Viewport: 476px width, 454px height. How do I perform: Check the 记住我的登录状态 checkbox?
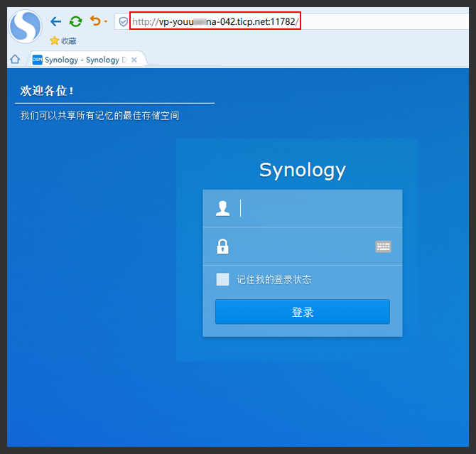click(x=222, y=279)
